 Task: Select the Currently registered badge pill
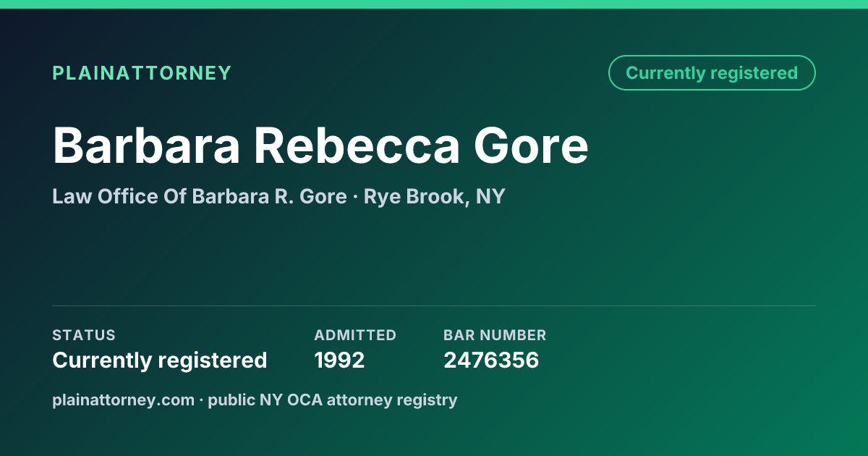pyautogui.click(x=712, y=72)
